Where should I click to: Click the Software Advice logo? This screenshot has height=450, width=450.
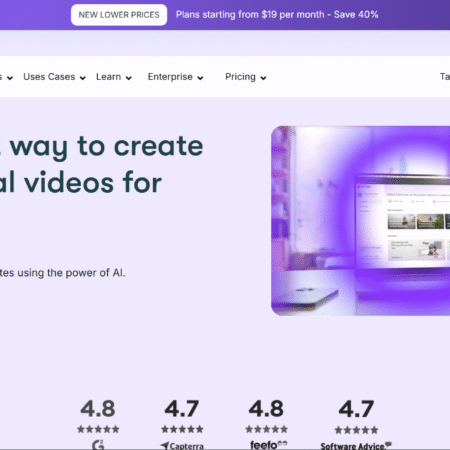click(x=356, y=446)
